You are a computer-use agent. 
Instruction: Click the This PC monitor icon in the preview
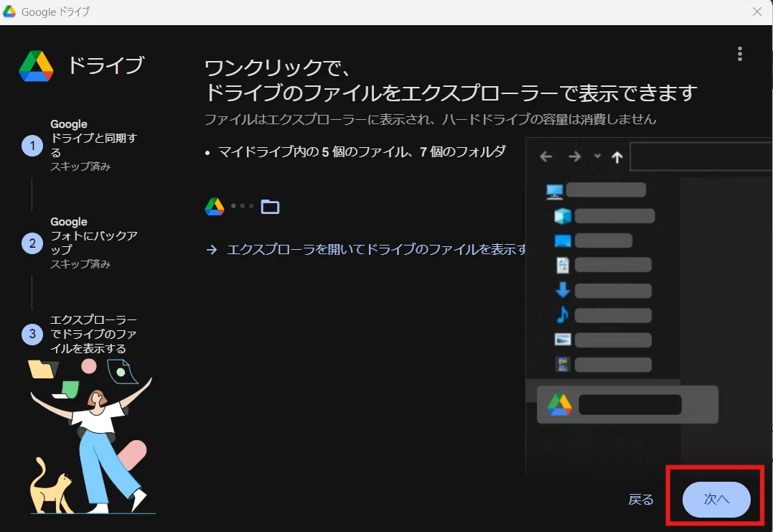(555, 191)
